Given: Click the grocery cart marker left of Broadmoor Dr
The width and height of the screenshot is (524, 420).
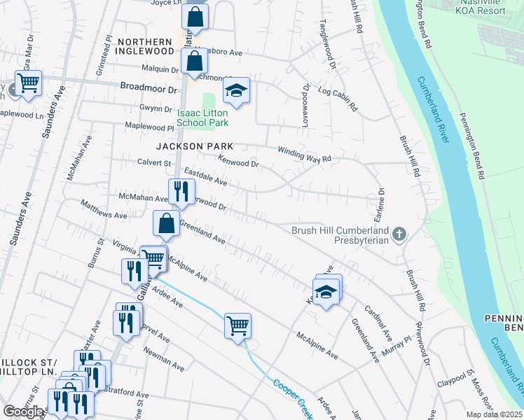Looking at the screenshot, I should pos(29,83).
